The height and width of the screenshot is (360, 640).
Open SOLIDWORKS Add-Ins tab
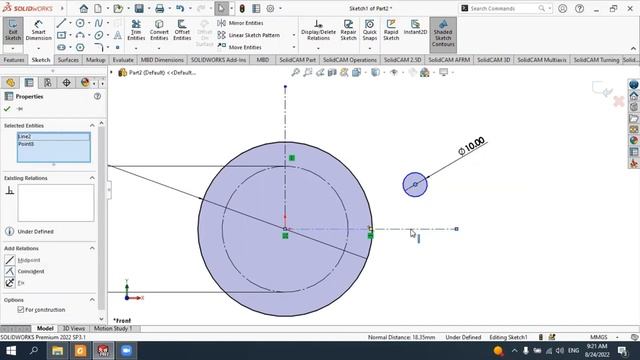(218, 60)
